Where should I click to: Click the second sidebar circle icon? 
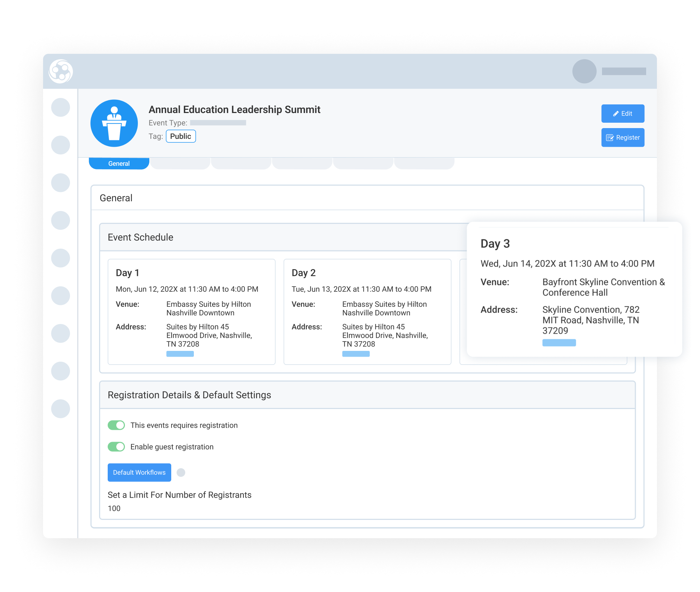pos(60,145)
